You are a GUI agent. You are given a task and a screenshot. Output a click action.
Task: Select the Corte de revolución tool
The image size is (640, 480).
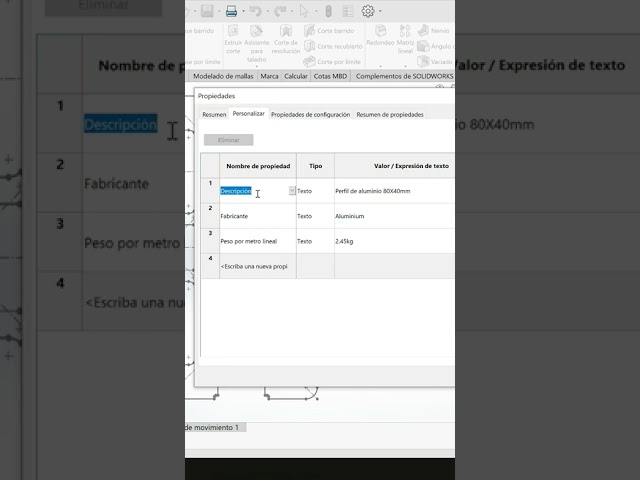(x=286, y=40)
